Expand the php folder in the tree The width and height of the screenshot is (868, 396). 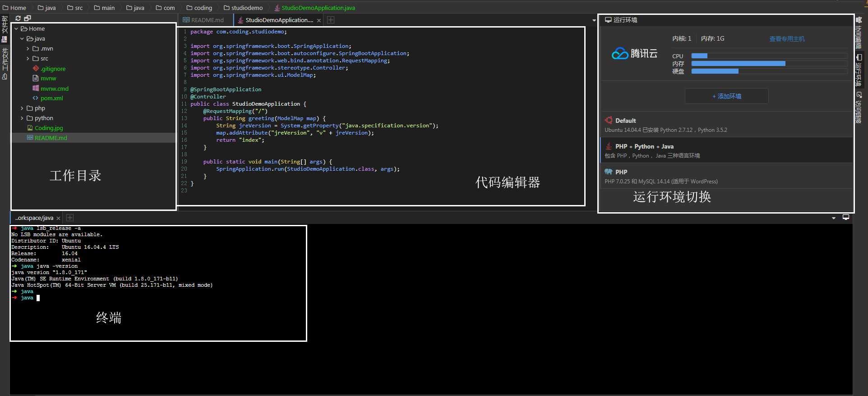pyautogui.click(x=22, y=108)
